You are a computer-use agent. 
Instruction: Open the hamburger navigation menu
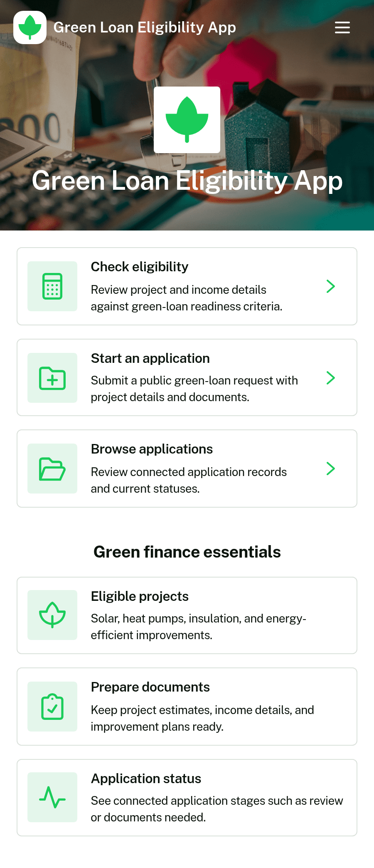coord(342,27)
